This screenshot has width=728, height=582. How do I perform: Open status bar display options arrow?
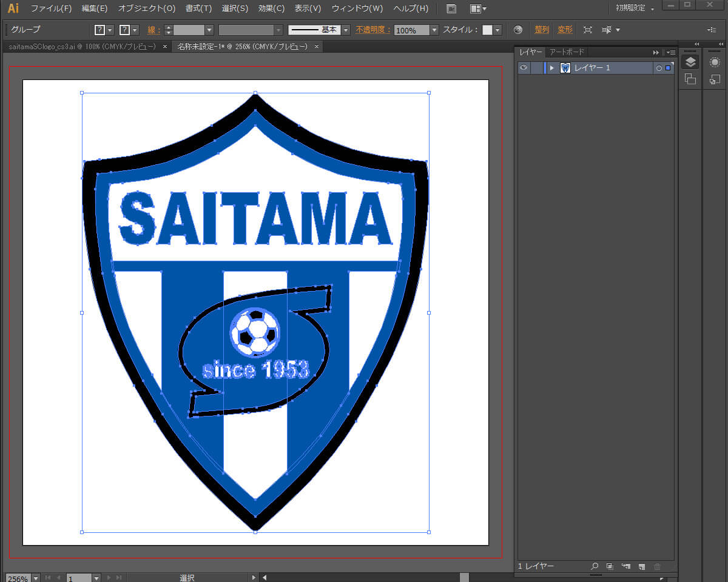pos(254,578)
